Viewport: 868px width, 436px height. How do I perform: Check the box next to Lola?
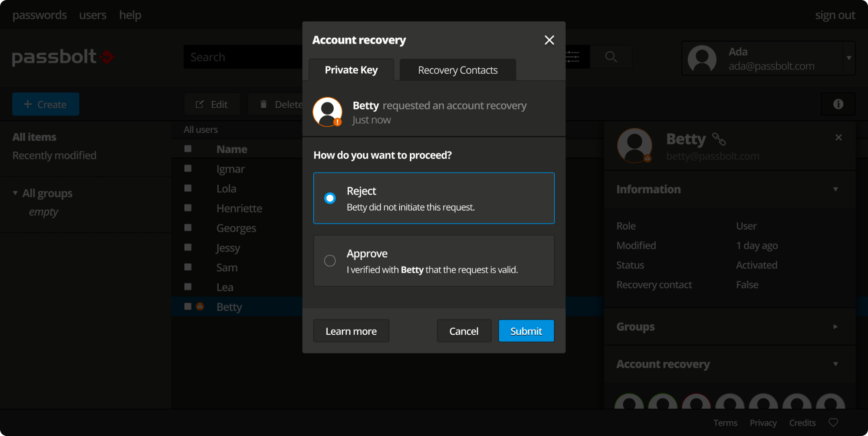[188, 188]
